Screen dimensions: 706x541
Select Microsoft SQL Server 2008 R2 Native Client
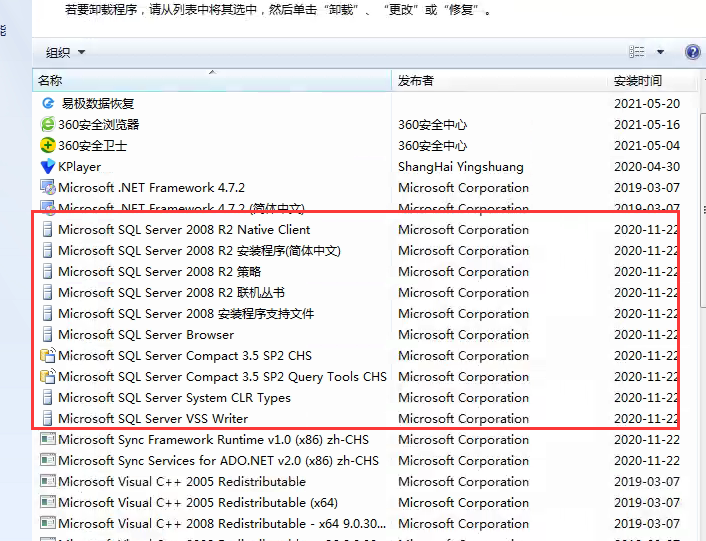point(184,230)
